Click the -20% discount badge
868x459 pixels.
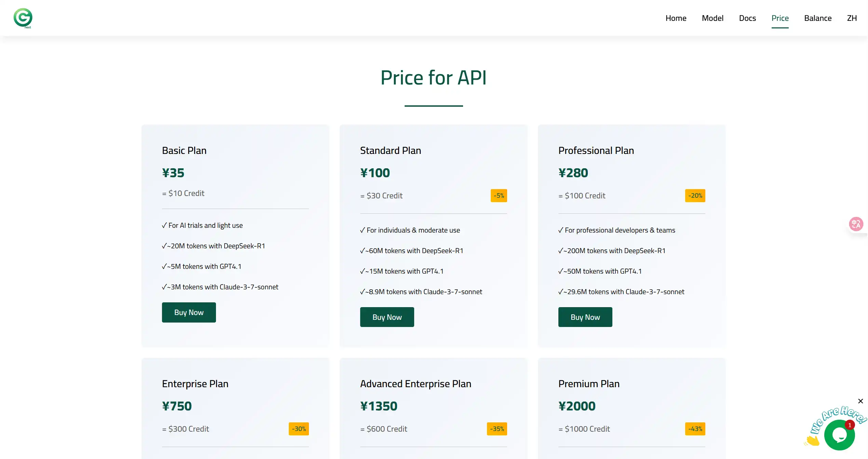pos(695,196)
